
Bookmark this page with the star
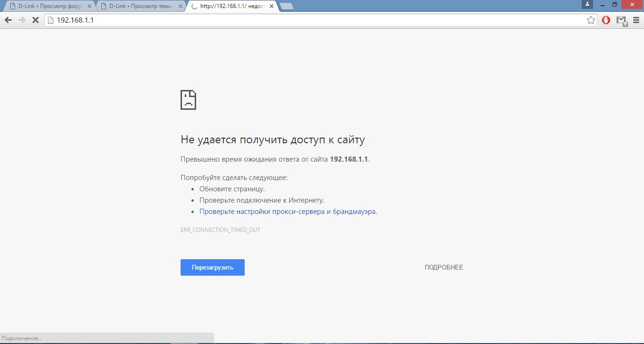pyautogui.click(x=591, y=20)
